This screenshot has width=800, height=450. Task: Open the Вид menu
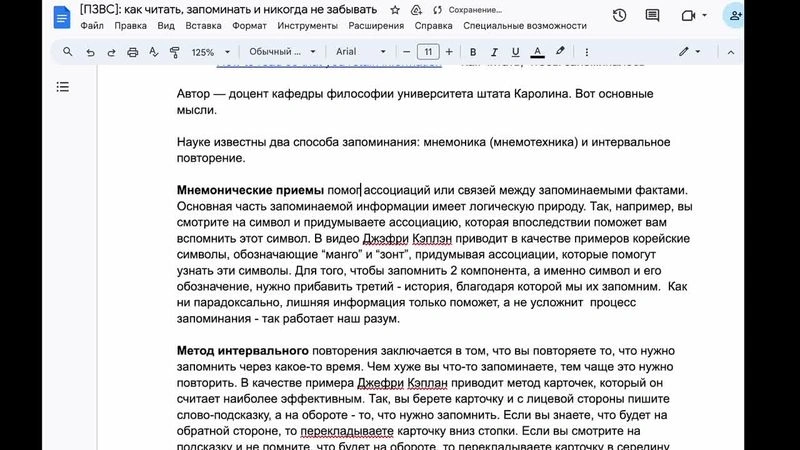(x=166, y=26)
